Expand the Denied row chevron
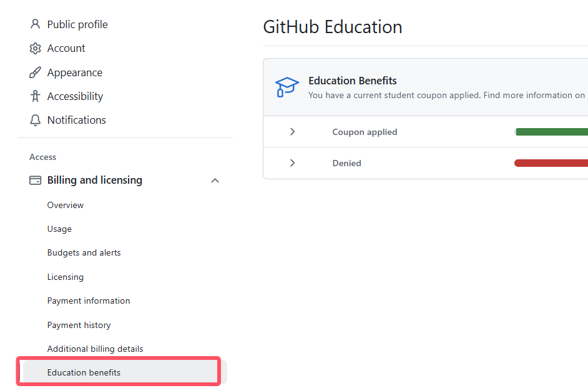The image size is (588, 388). click(x=292, y=163)
